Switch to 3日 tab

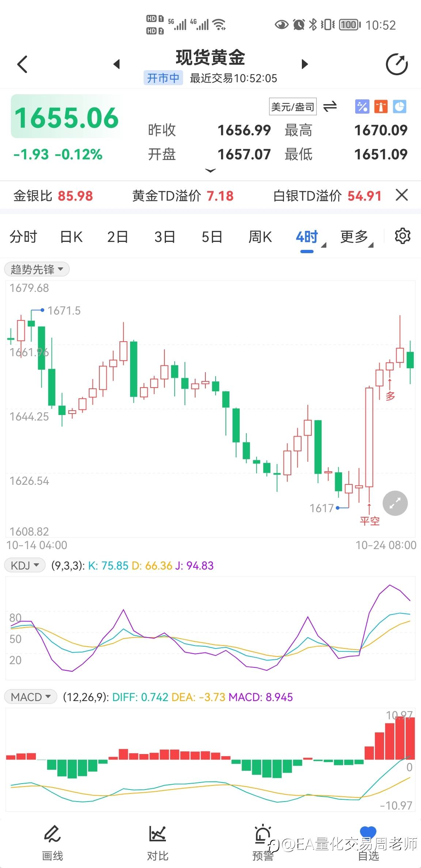[165, 237]
